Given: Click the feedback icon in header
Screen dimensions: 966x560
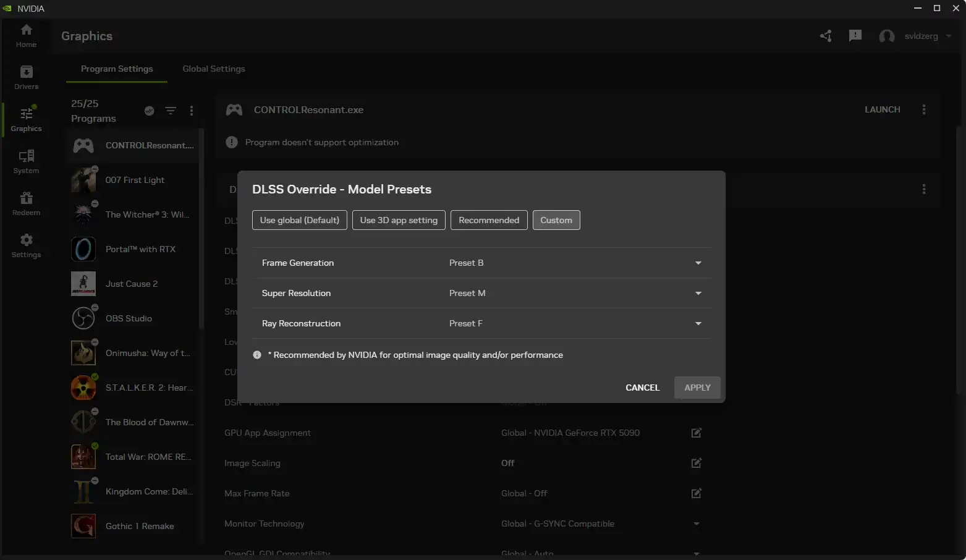Looking at the screenshot, I should pos(855,36).
